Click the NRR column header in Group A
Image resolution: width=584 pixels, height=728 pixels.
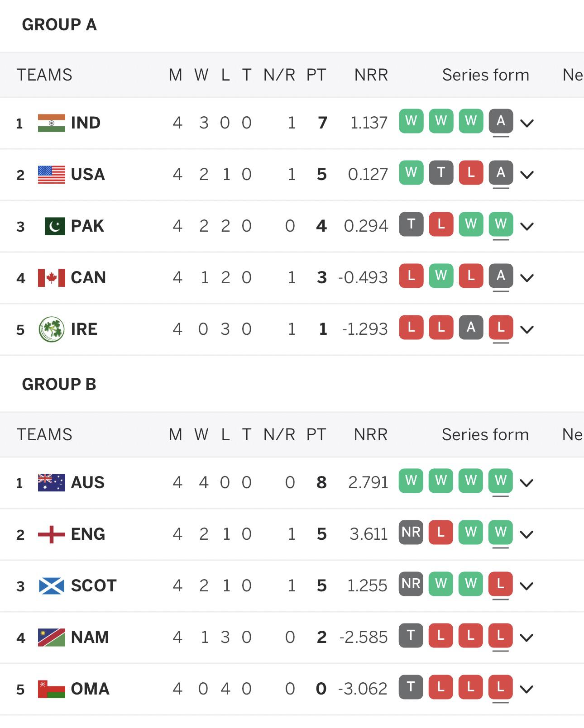pos(371,75)
